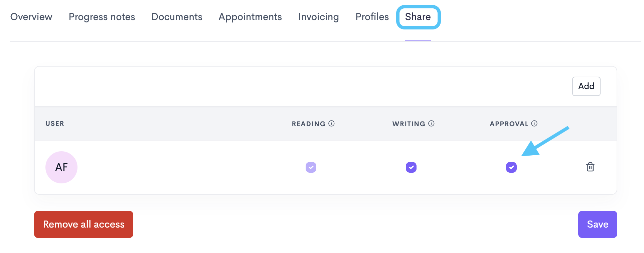Toggle the Writing checkbox for AF
The image size is (644, 253).
click(x=411, y=167)
